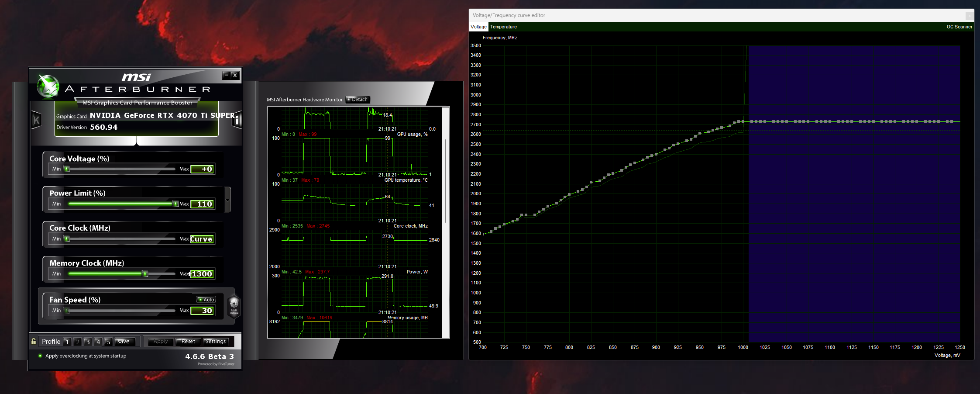Load profile slot 1
Image resolution: width=980 pixels, height=394 pixels.
[67, 342]
